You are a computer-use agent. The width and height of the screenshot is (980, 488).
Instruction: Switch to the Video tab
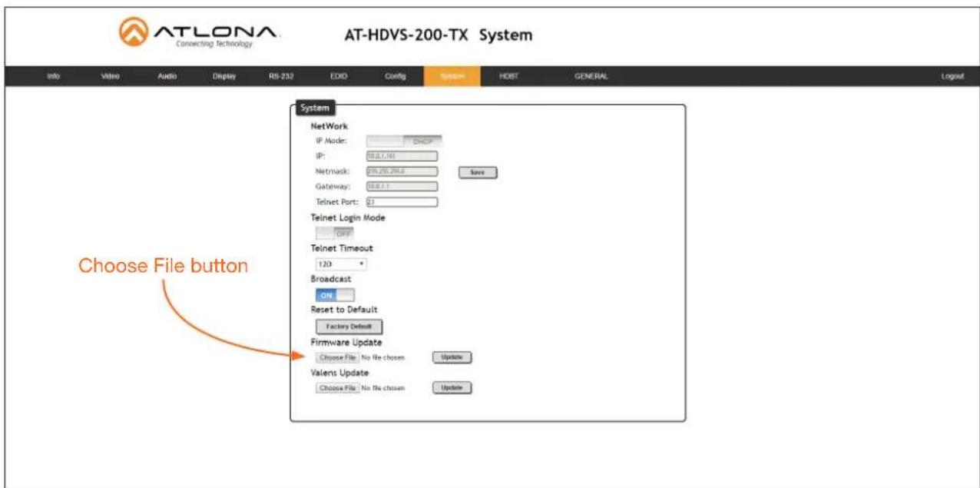click(x=111, y=76)
